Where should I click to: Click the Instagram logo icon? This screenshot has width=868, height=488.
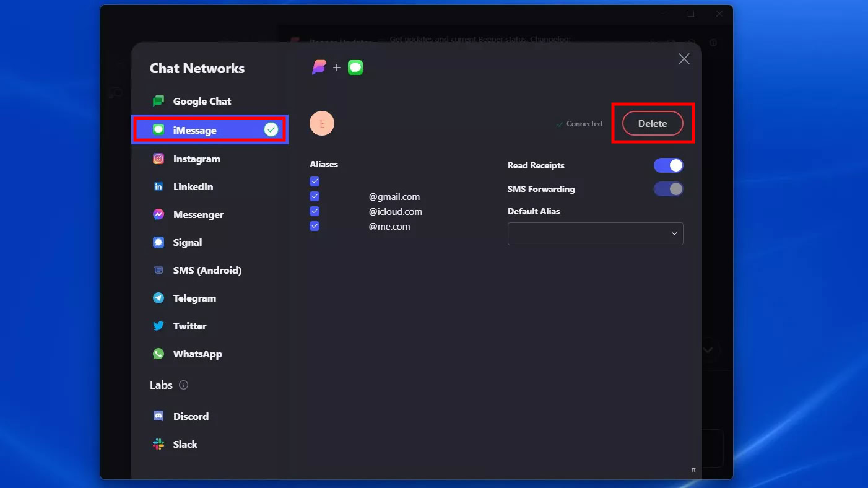158,159
